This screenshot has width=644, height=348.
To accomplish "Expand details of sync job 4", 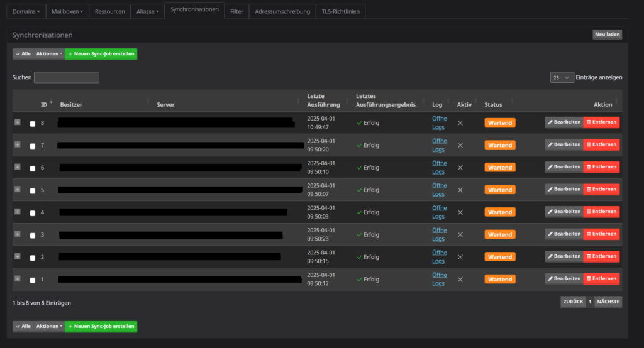I will point(17,212).
